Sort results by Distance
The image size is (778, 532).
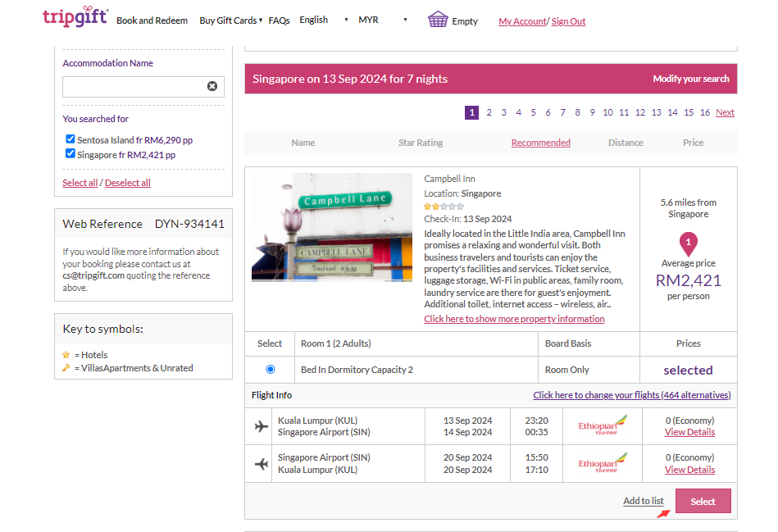click(626, 143)
